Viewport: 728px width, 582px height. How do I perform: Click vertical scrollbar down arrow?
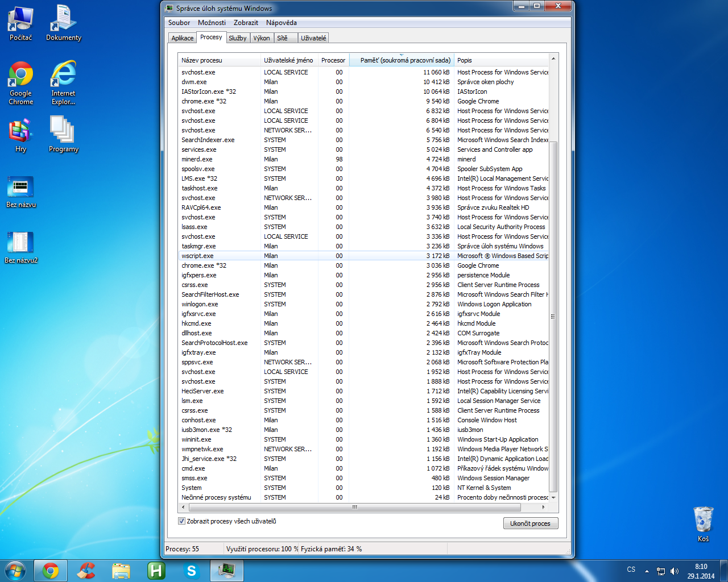553,497
